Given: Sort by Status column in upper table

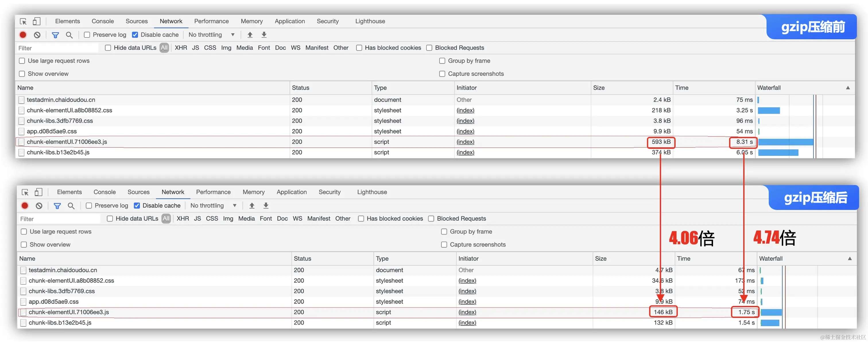Looking at the screenshot, I should (x=331, y=88).
